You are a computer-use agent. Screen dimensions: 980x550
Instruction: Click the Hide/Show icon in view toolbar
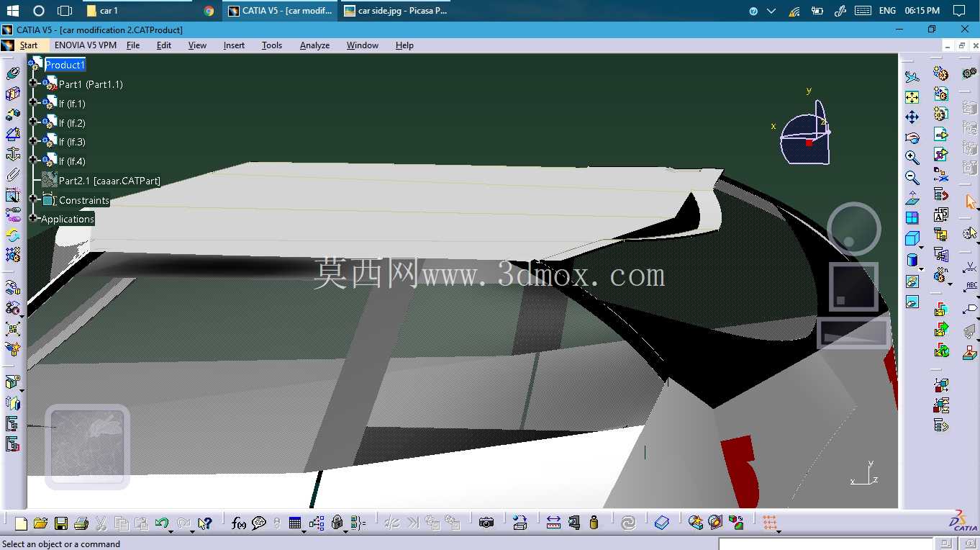pyautogui.click(x=912, y=281)
